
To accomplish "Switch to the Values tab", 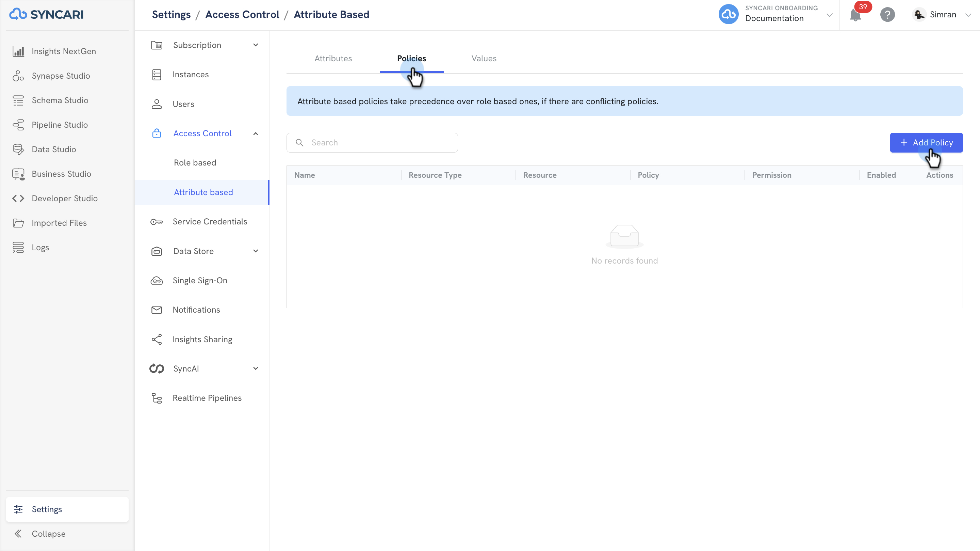I will (484, 58).
